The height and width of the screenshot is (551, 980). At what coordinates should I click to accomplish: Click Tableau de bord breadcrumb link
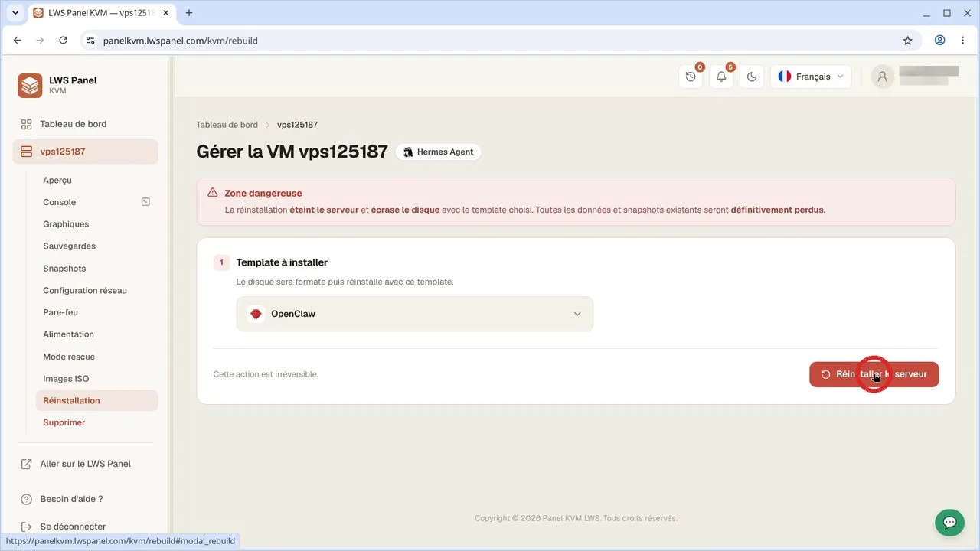tap(227, 125)
